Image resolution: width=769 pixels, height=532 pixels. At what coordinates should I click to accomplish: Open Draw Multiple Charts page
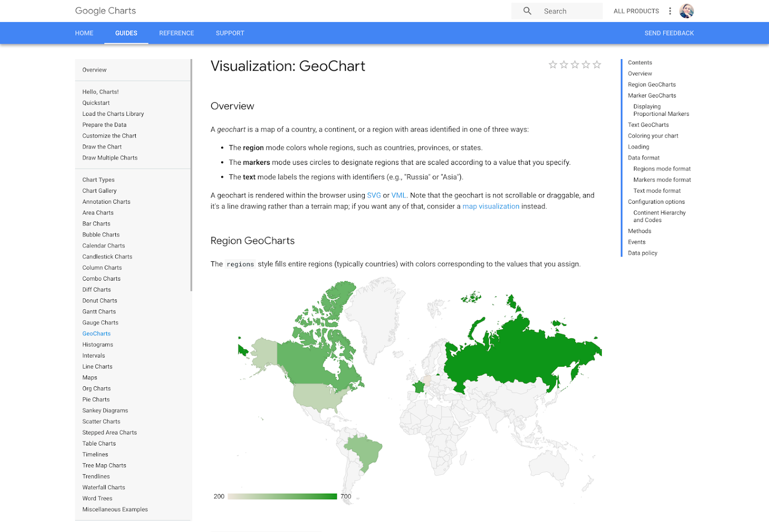click(x=110, y=158)
